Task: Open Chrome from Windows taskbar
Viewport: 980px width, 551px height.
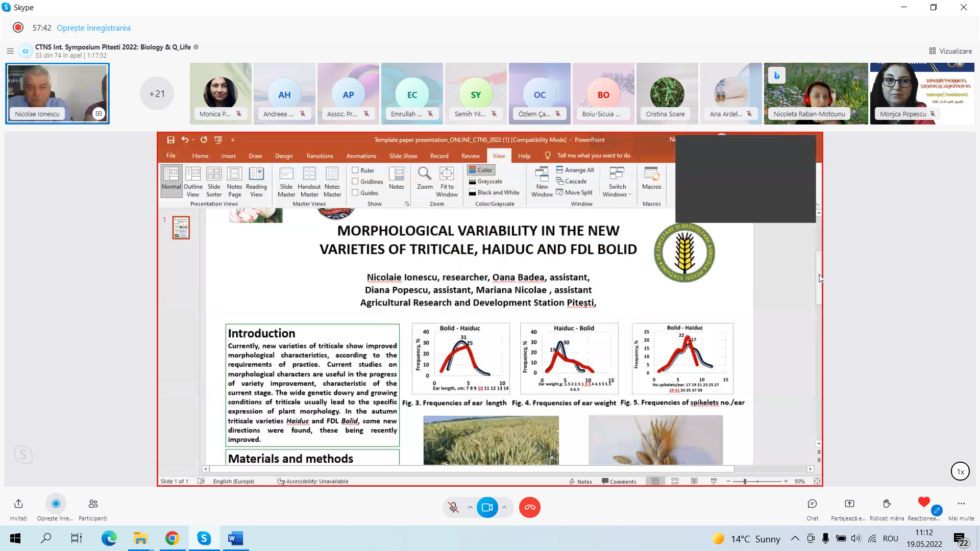Action: pyautogui.click(x=172, y=538)
